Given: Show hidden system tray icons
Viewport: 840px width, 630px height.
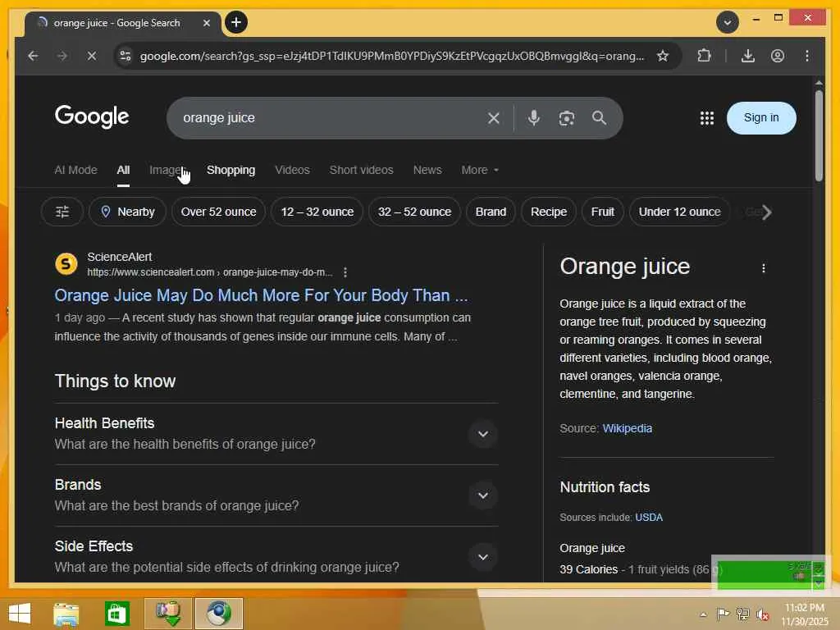Looking at the screenshot, I should [x=703, y=614].
